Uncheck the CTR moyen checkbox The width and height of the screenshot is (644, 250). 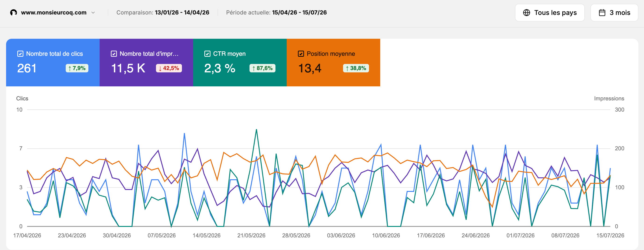tap(207, 54)
